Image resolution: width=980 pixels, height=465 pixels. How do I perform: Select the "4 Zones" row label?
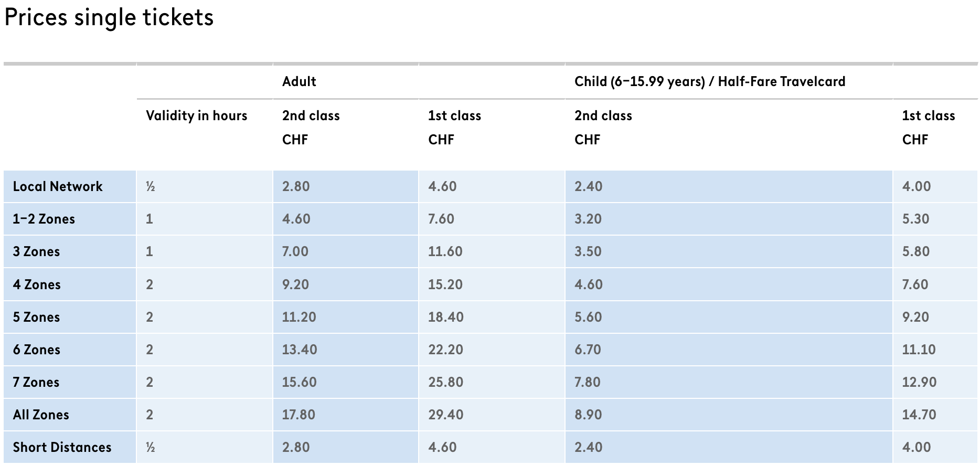click(37, 284)
